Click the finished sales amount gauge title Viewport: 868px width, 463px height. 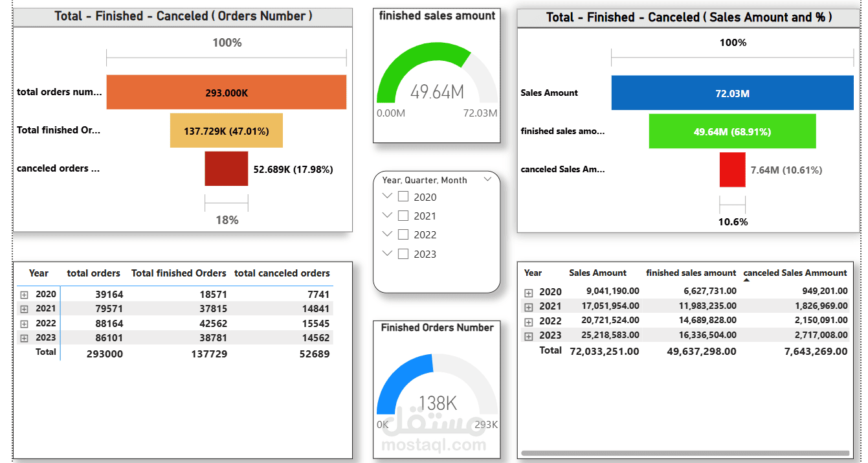[x=437, y=16]
